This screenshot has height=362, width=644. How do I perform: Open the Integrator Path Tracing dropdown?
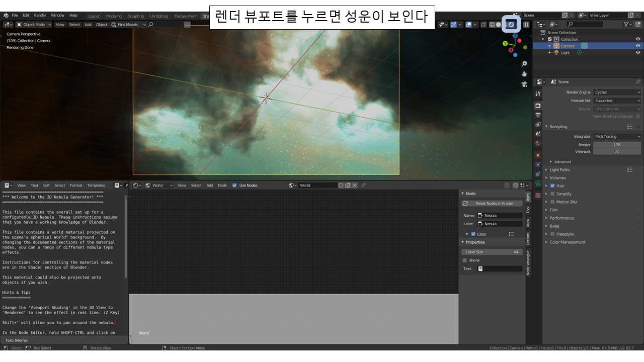(617, 136)
